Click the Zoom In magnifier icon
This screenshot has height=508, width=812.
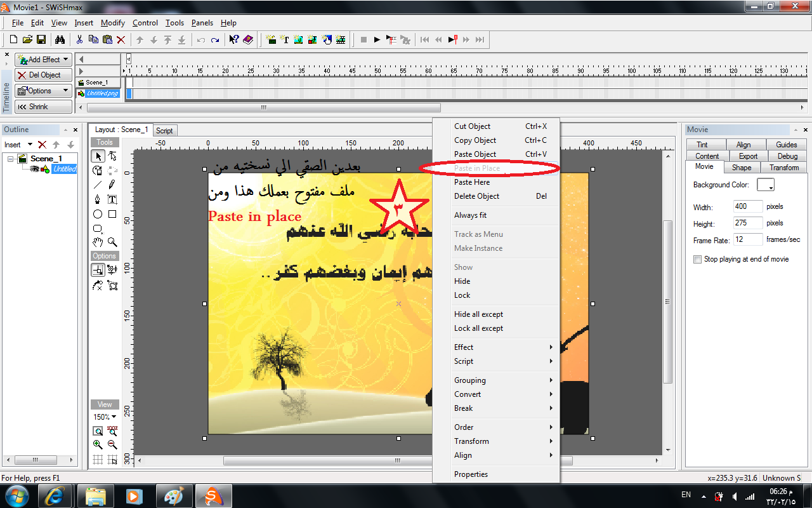click(98, 445)
